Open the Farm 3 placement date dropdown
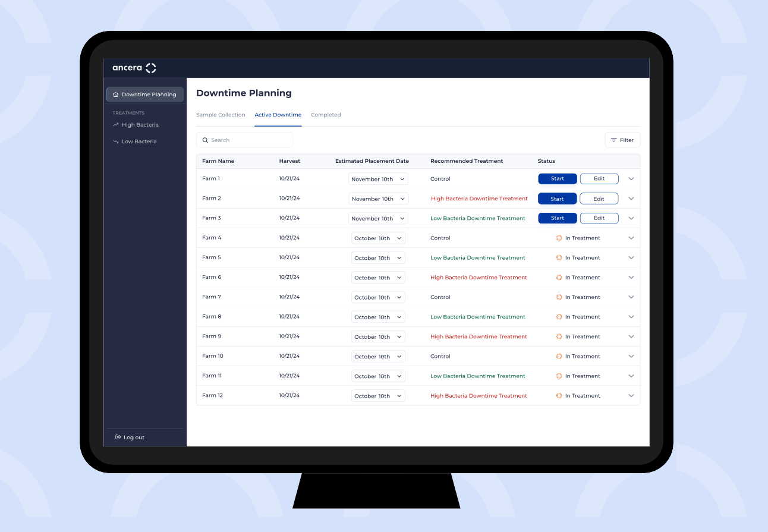768x532 pixels. [378, 218]
